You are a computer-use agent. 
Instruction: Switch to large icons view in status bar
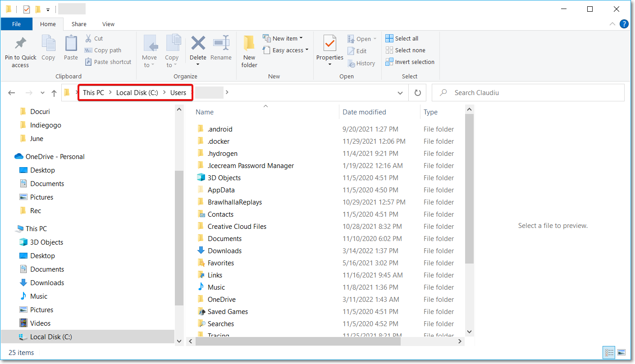(x=621, y=352)
